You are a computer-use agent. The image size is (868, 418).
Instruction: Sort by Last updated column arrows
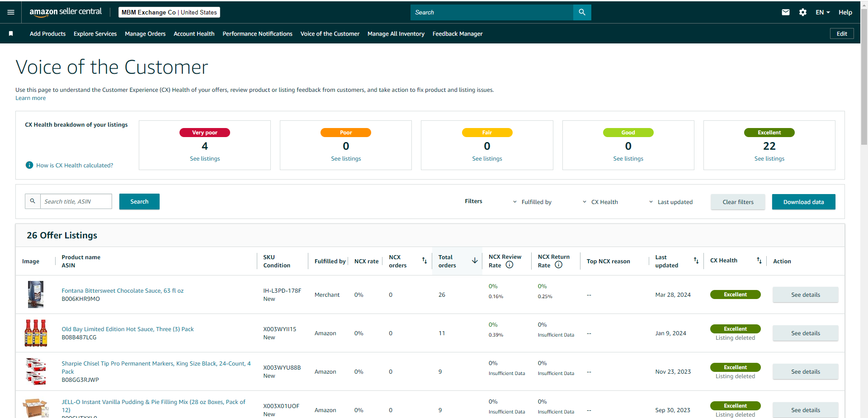tap(696, 261)
